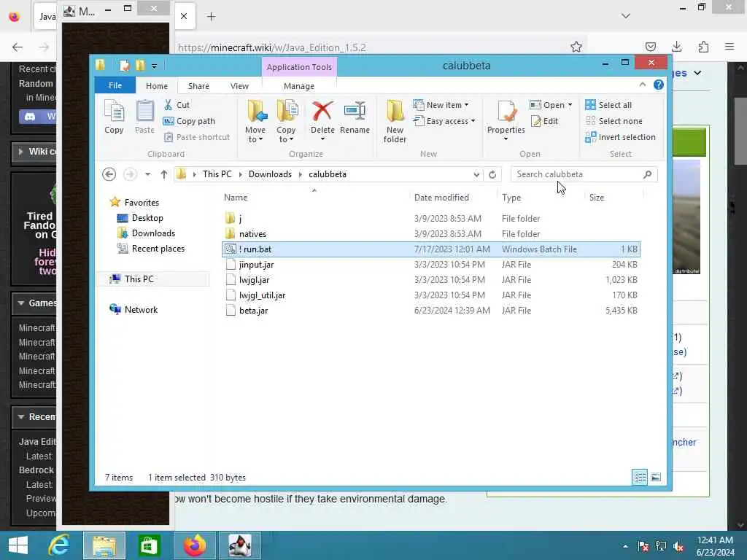Click the Move to folder icon
The height and width of the screenshot is (560, 747).
(x=256, y=111)
